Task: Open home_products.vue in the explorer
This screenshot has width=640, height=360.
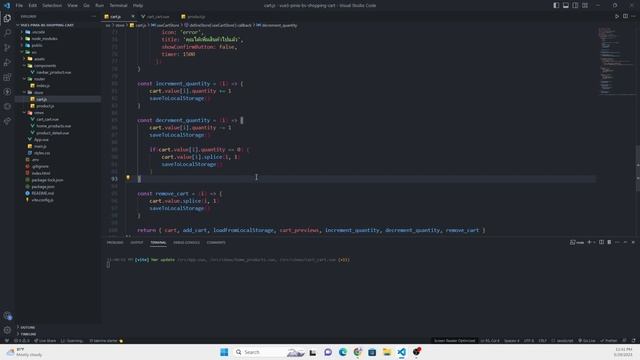Action: pyautogui.click(x=53, y=126)
